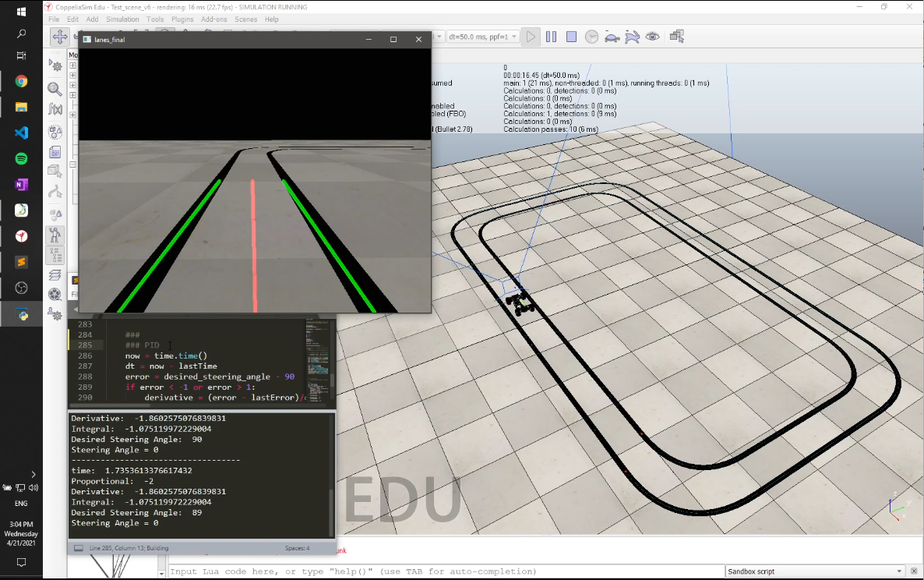The image size is (924, 580).
Task: Stop the simulation
Action: 571,37
